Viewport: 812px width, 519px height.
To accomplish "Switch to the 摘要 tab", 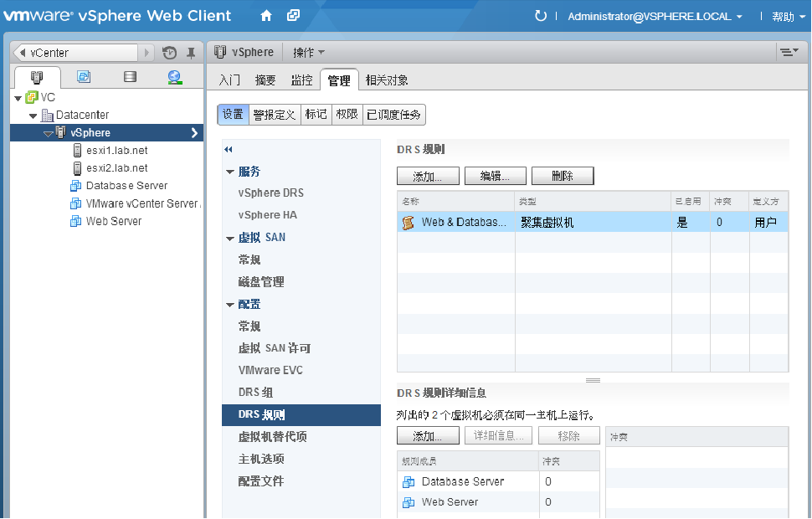I will 265,80.
